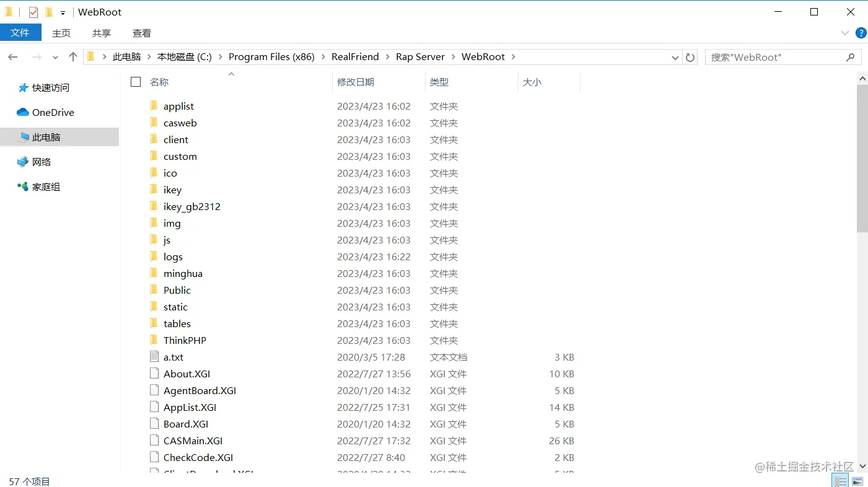Select 家庭组 in the navigation pane
Screen dimensions: 868x487
[x=38, y=186]
